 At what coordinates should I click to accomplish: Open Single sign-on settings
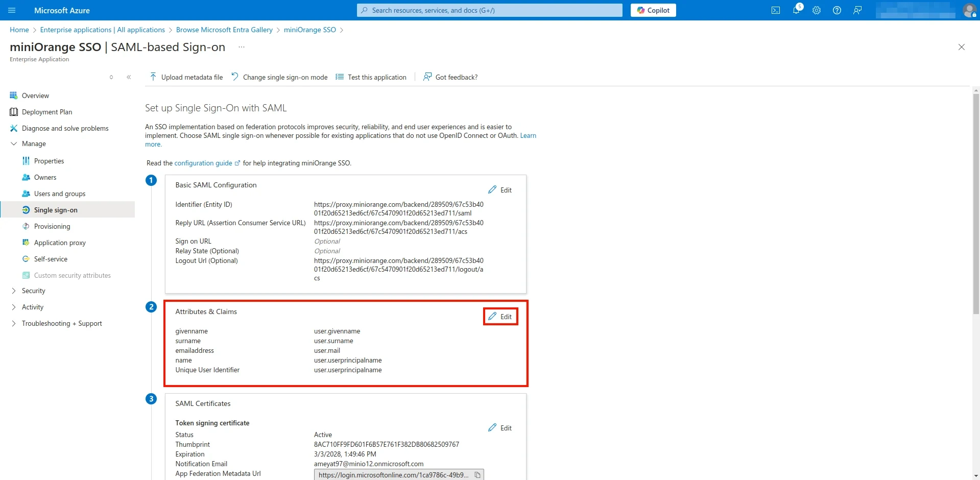(55, 209)
